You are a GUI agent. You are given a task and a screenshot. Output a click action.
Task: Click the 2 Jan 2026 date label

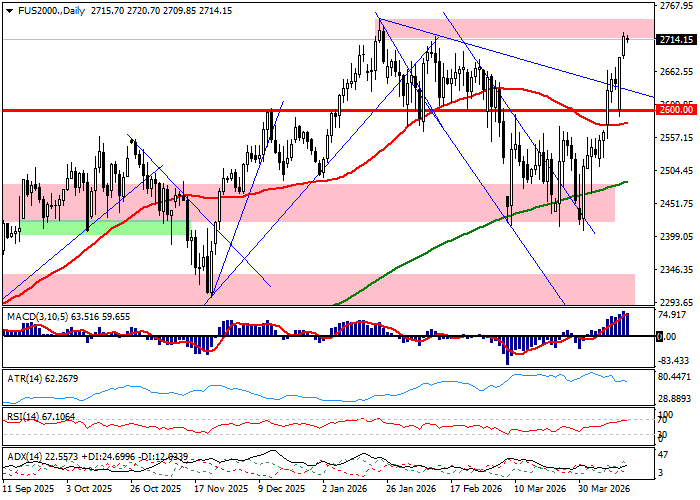pos(345,490)
